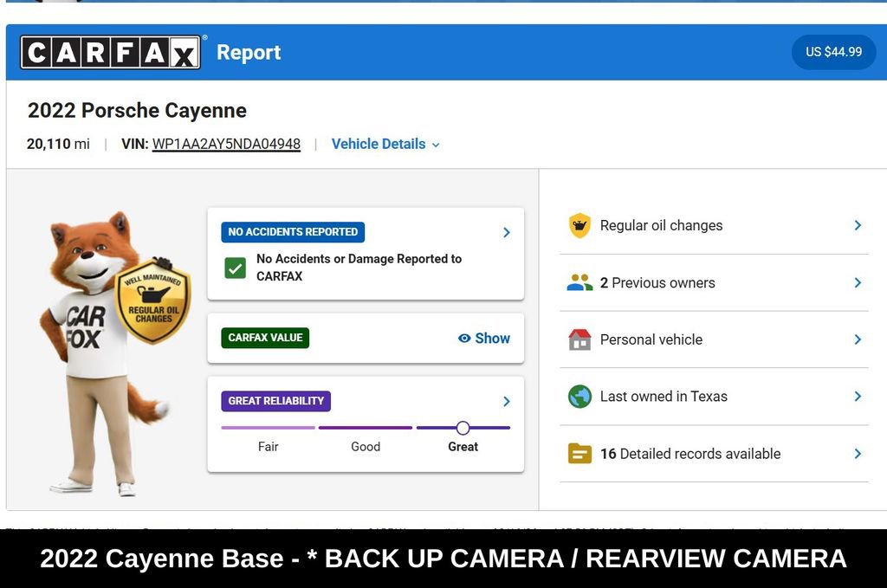The height and width of the screenshot is (588, 887).
Task: Click the Great reliability label text
Action: [x=463, y=447]
